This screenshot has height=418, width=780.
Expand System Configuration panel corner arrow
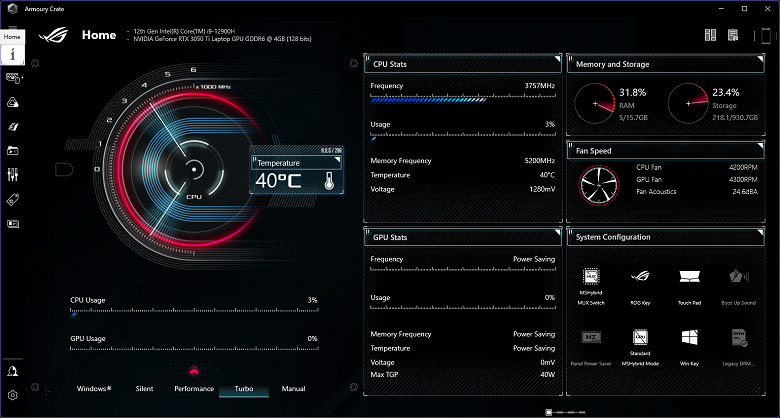760,233
